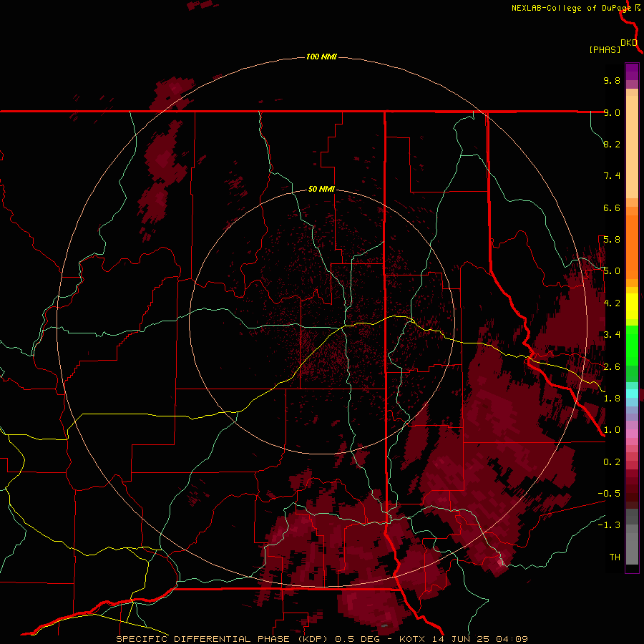Click the -0.5 value on the scale
The image size is (644, 644).
(609, 494)
